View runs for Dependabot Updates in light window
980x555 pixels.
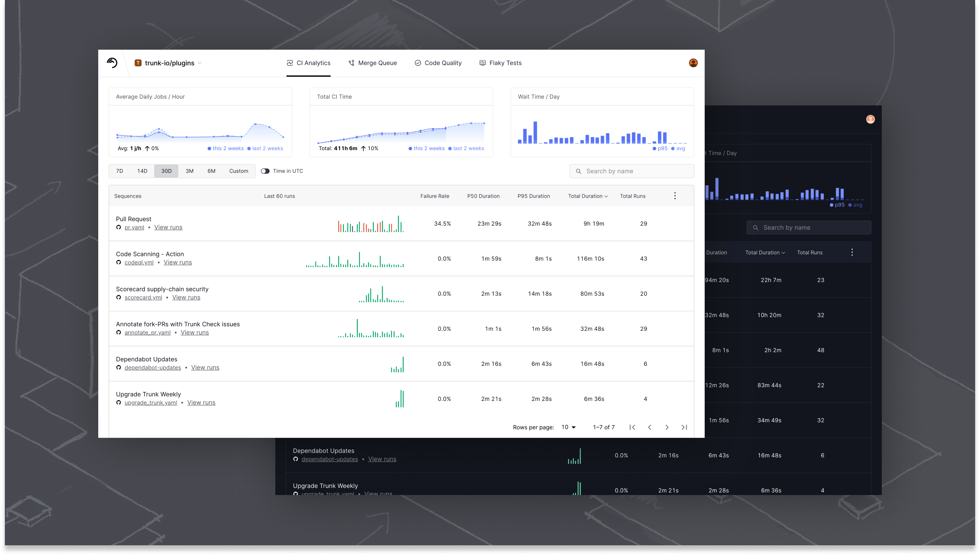tap(205, 368)
